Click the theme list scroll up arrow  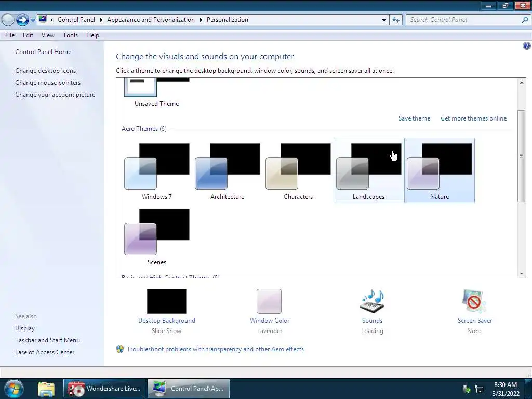pyautogui.click(x=522, y=83)
